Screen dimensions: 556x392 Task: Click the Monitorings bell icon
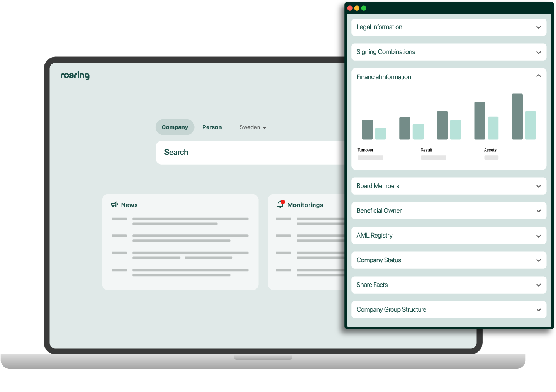(280, 204)
